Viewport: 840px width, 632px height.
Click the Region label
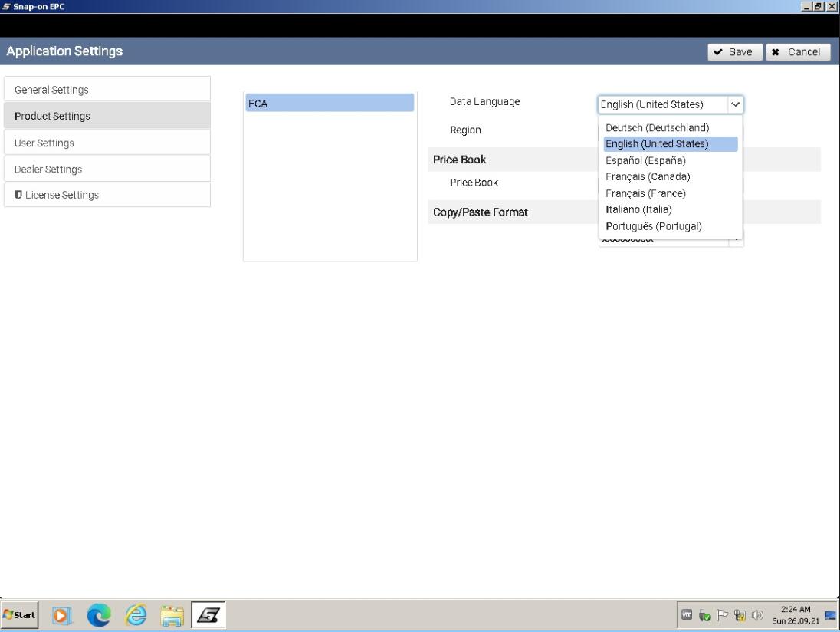coord(465,130)
